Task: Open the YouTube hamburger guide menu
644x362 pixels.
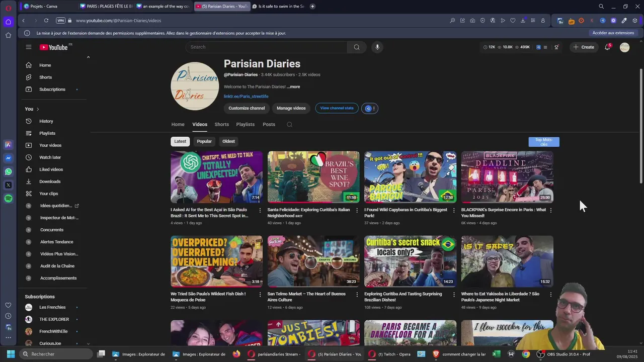Action: 29,47
